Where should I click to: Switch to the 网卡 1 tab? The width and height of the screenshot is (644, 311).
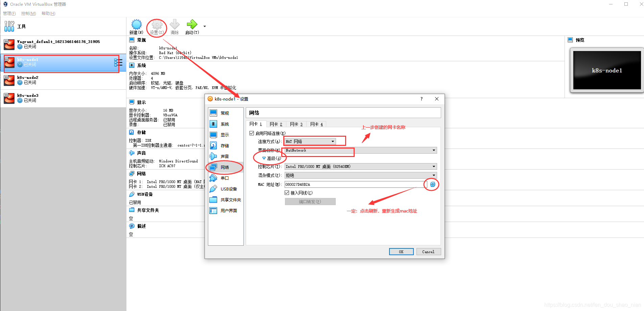click(256, 124)
